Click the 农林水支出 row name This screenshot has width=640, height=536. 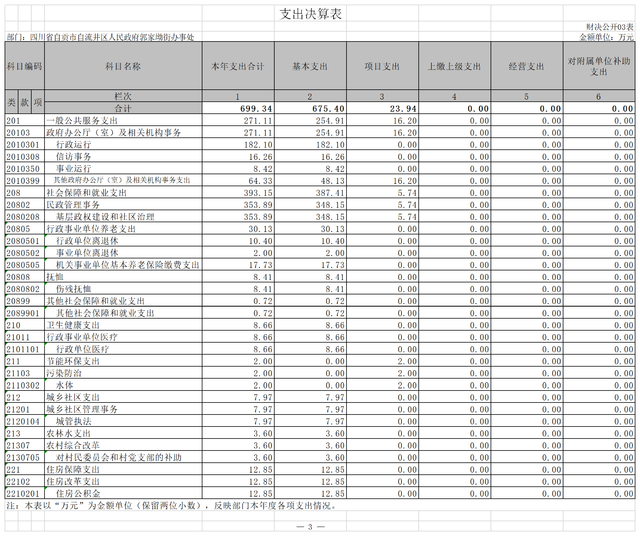68,434
